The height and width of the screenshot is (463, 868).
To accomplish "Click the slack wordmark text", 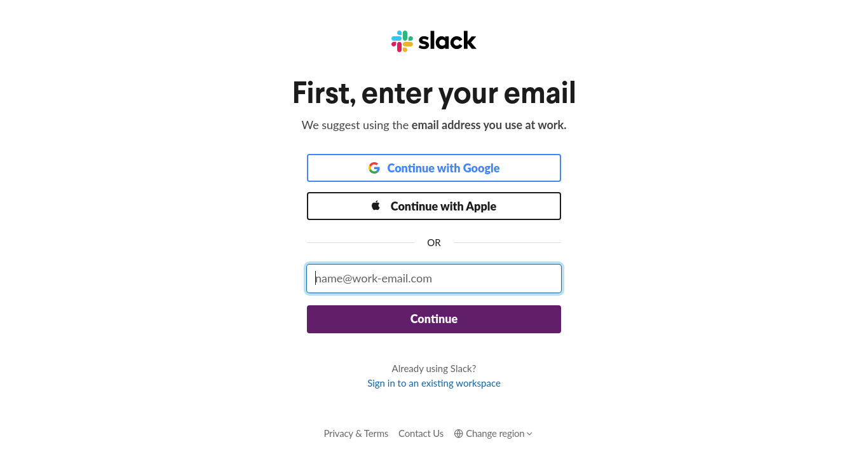I will pyautogui.click(x=447, y=41).
